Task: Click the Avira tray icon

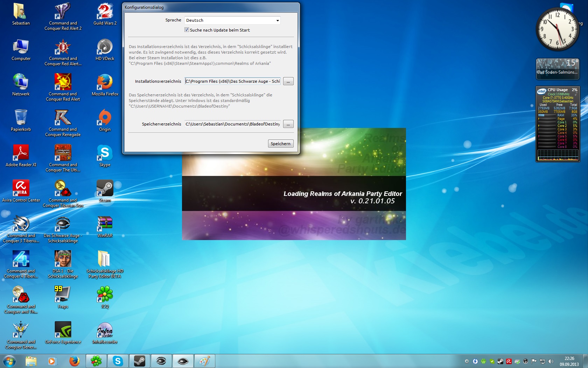Action: click(x=509, y=361)
